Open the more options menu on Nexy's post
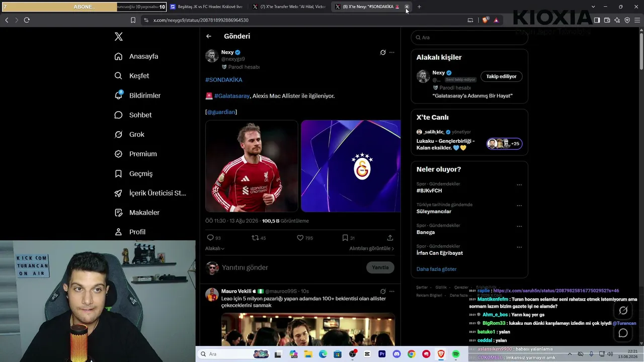The width and height of the screenshot is (644, 362). pos(392,52)
